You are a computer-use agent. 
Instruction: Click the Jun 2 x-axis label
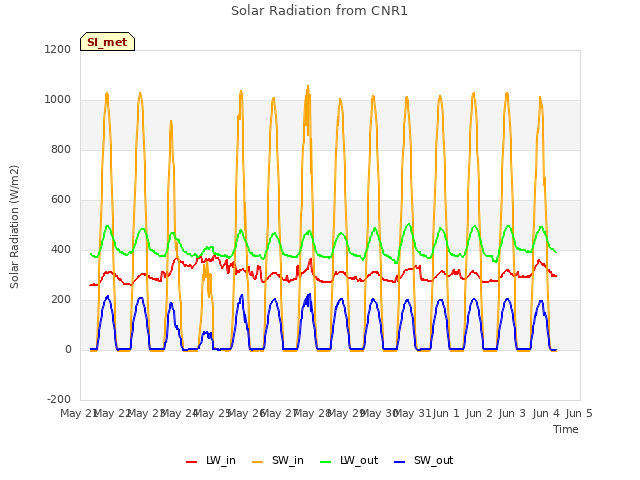coord(479,413)
